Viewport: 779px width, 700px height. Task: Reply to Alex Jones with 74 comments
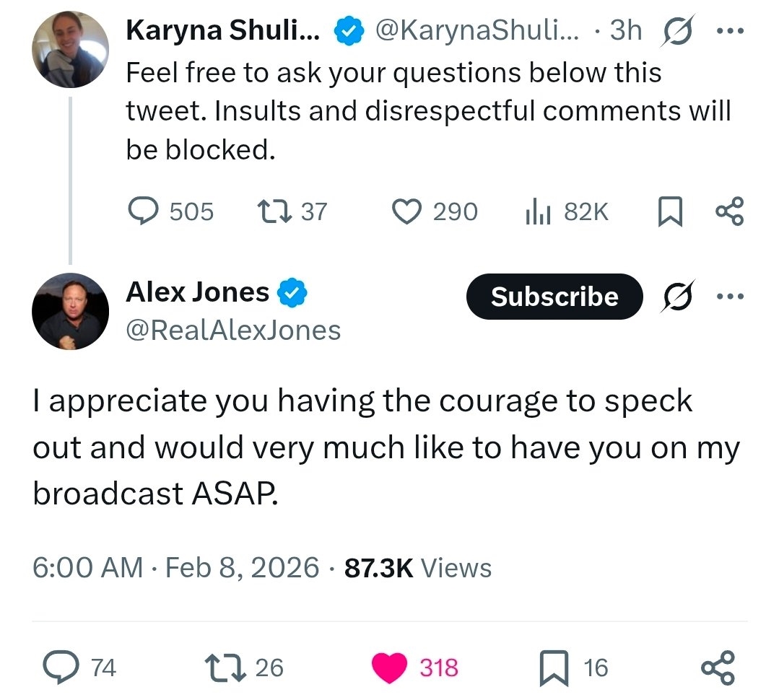64,668
